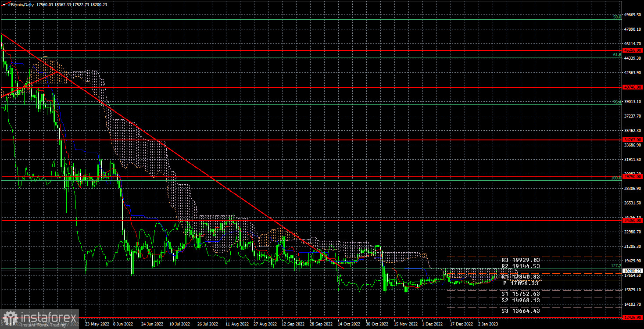
Task: Click the Fibonacci 100.0 level label
Action: [x=616, y=178]
